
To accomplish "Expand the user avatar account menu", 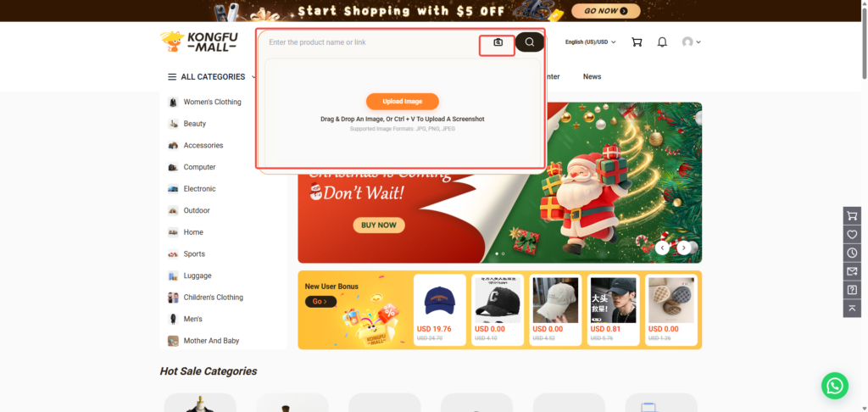I will click(x=692, y=42).
